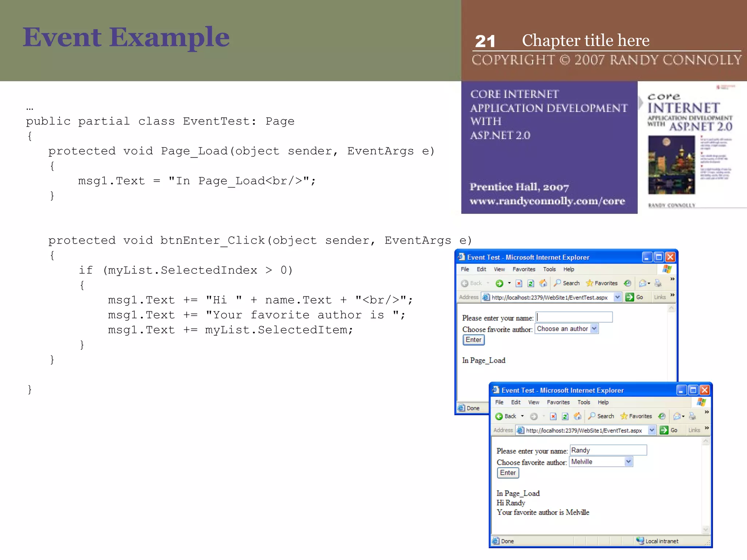This screenshot has width=747, height=560.
Task: Expand address bar history in front IE window
Action: (x=652, y=430)
